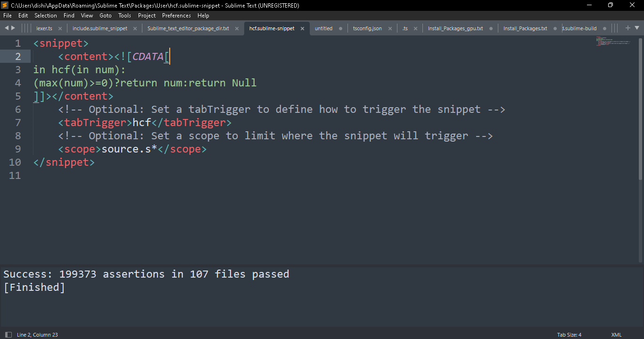Switch to the lexer.ts tab
Image resolution: width=644 pixels, height=339 pixels.
click(44, 28)
